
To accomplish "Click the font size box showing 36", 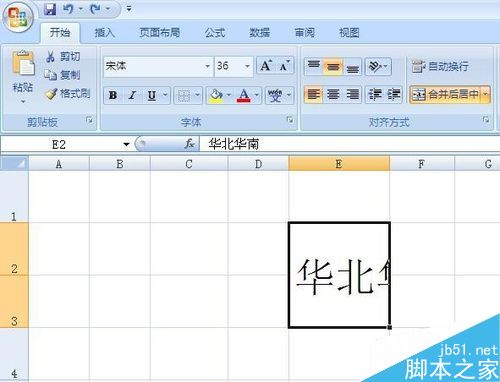I will pos(229,66).
